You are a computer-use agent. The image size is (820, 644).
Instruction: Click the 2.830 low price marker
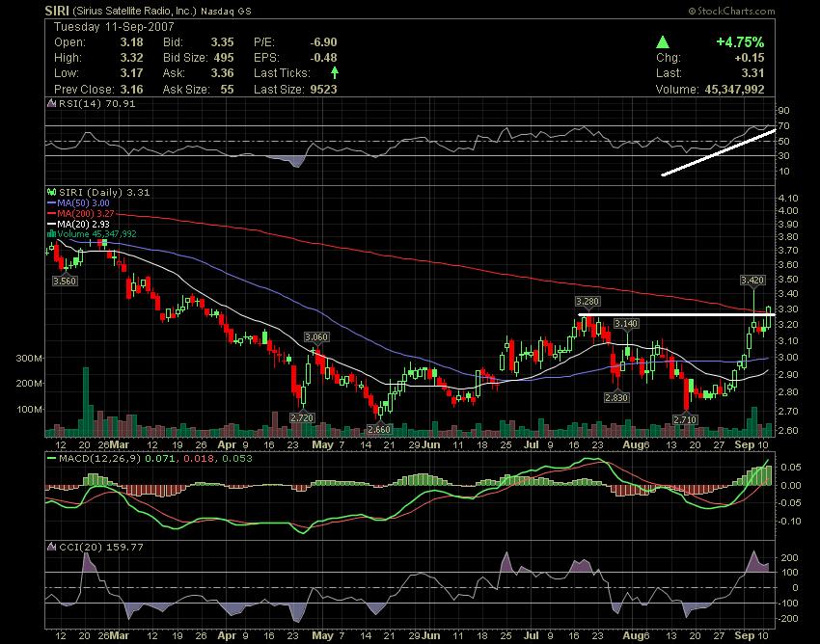point(617,398)
